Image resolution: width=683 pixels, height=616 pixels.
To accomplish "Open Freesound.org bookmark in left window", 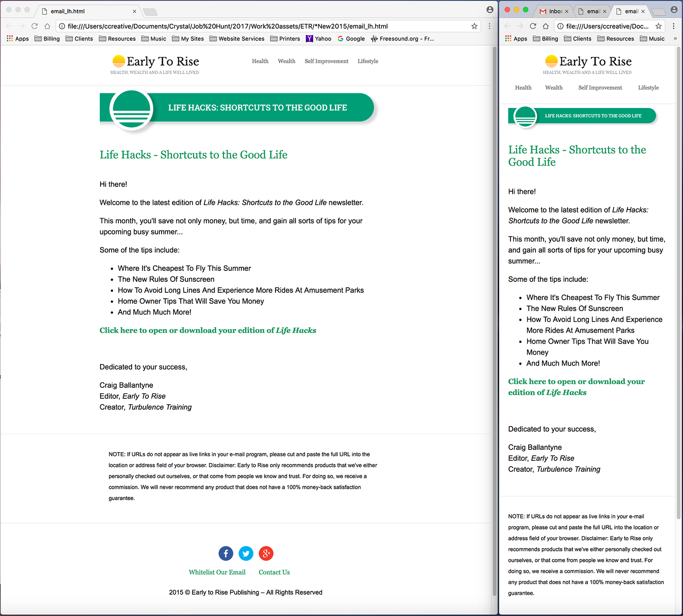I will tap(403, 39).
